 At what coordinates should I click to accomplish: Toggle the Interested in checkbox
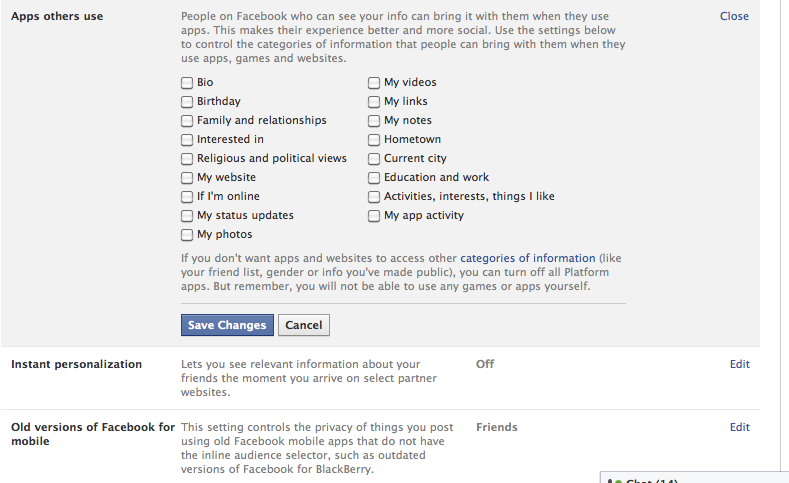coord(187,139)
